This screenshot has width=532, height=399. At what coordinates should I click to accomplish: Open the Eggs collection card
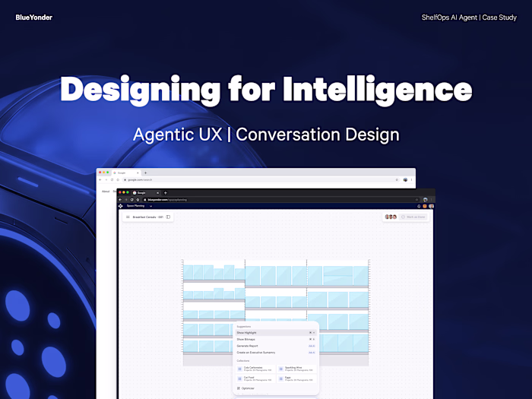(297, 378)
